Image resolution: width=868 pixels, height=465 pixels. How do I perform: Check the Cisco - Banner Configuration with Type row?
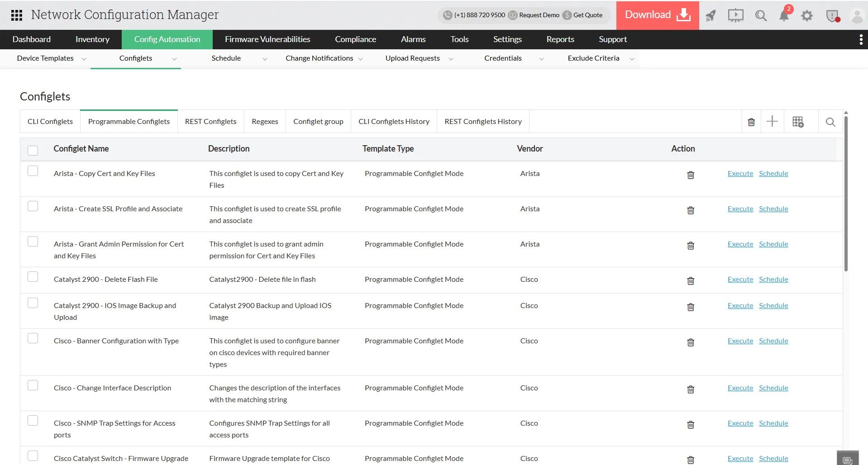click(x=33, y=338)
